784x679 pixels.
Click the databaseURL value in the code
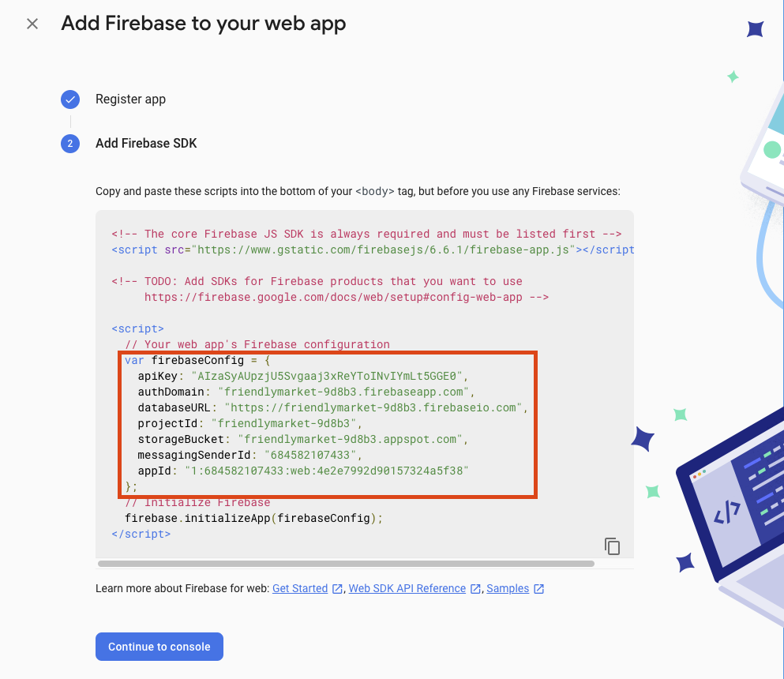(375, 407)
